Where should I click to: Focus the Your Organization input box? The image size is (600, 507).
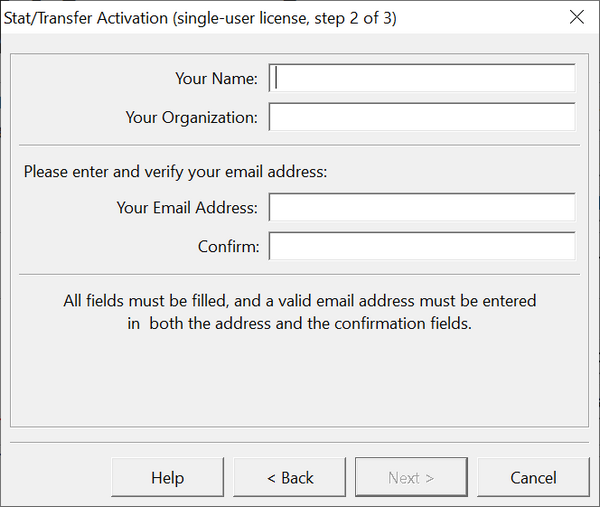pos(421,117)
